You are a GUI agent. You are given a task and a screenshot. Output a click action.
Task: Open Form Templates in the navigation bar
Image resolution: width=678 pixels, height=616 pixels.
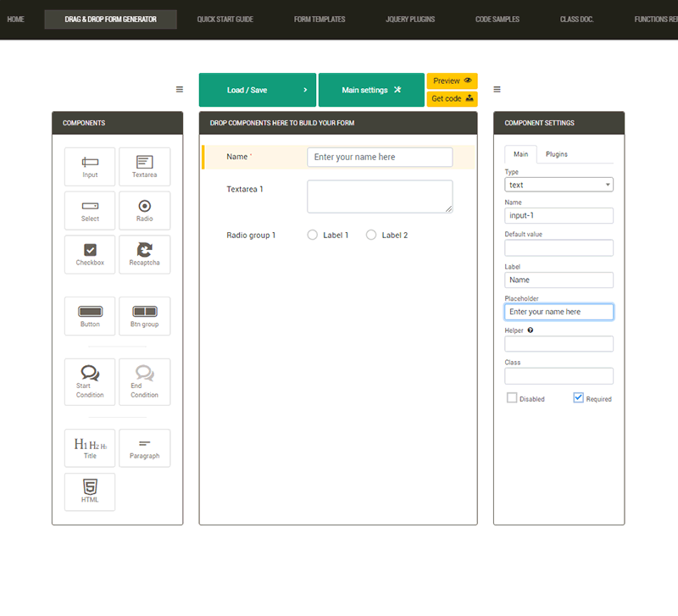tap(320, 19)
